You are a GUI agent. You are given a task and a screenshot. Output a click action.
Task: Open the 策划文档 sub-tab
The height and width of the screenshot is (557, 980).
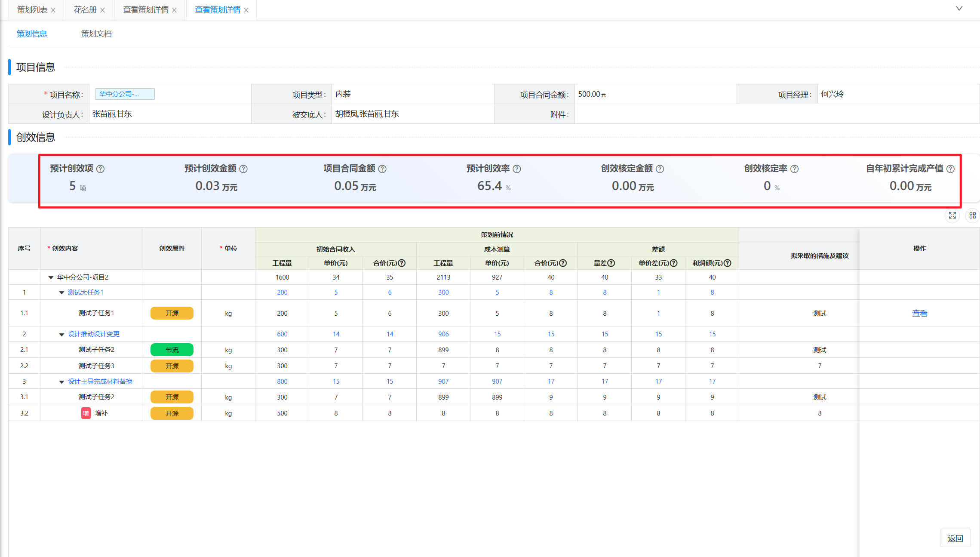pyautogui.click(x=96, y=34)
